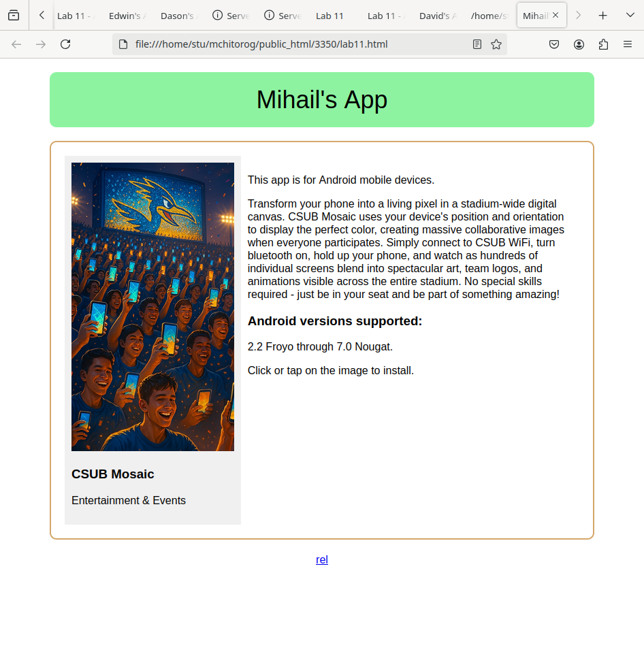Switch to the Dason's tab
This screenshot has height=658, width=644.
[179, 16]
